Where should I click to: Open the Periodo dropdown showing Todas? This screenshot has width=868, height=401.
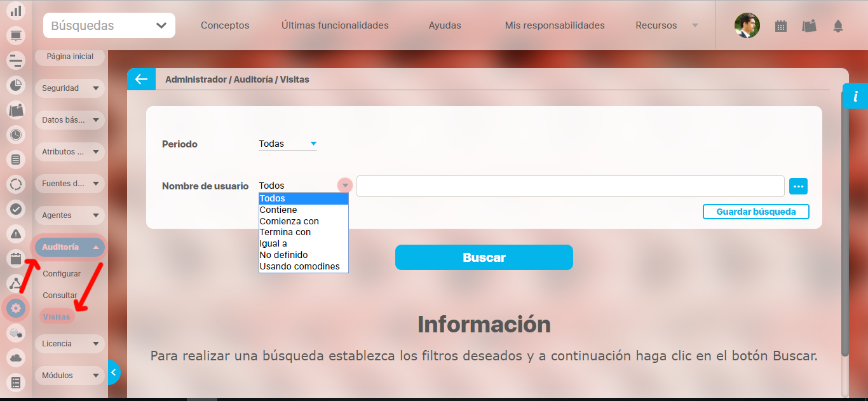(x=287, y=144)
